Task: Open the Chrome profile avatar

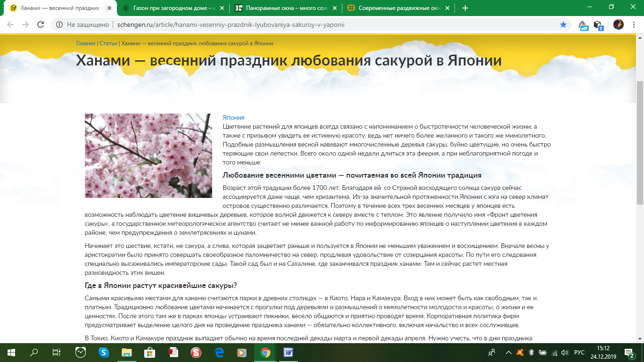Action: [618, 25]
